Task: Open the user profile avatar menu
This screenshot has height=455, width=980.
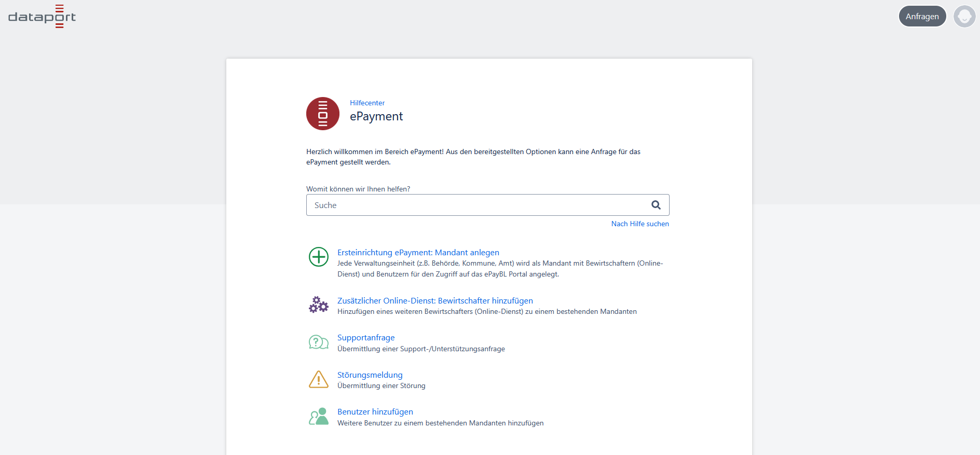Action: click(964, 17)
